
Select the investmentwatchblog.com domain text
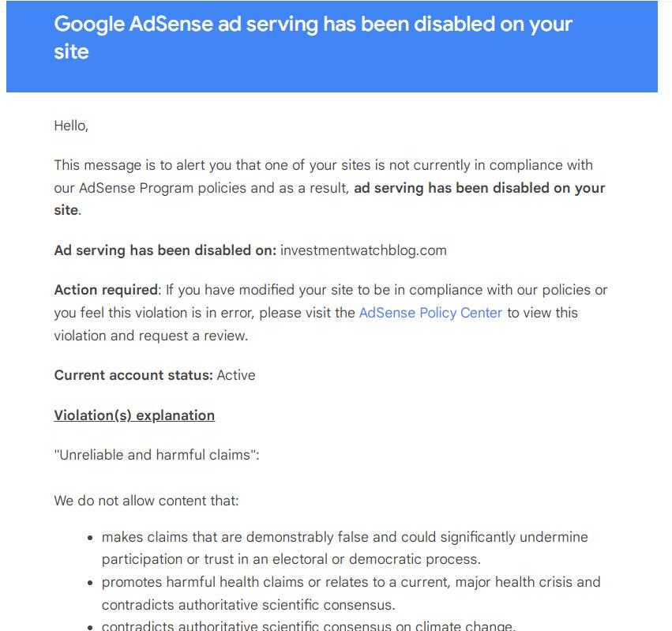pyautogui.click(x=363, y=250)
